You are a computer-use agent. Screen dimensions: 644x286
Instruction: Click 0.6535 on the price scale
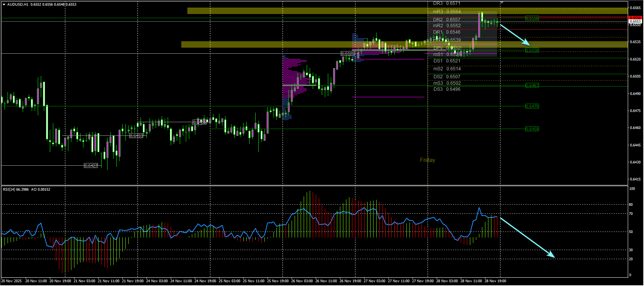tap(635, 42)
